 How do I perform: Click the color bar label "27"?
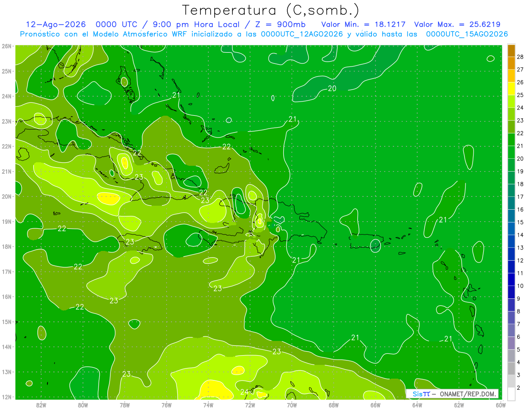pos(520,70)
